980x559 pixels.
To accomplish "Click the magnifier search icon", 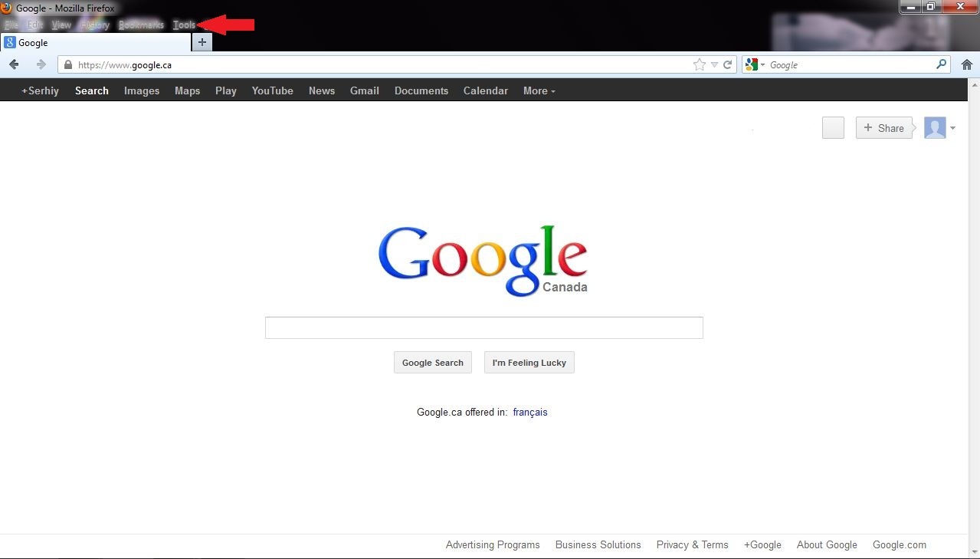I will [x=942, y=64].
